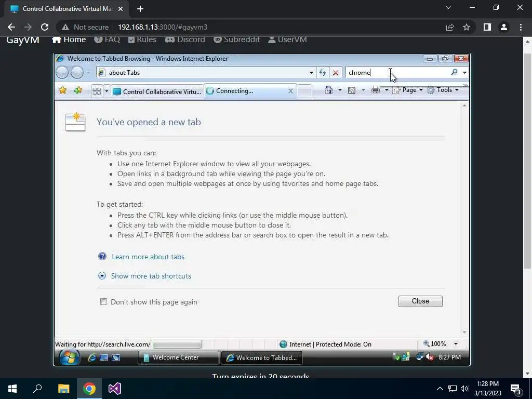Click the 100% zoom level button
The width and height of the screenshot is (532, 399).
[x=435, y=344]
